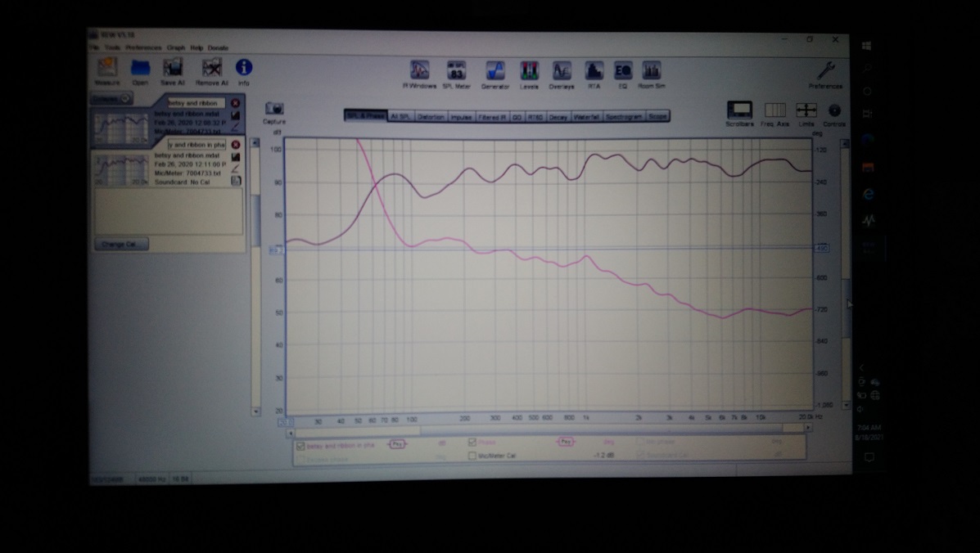Open graph Limits settings

806,115
